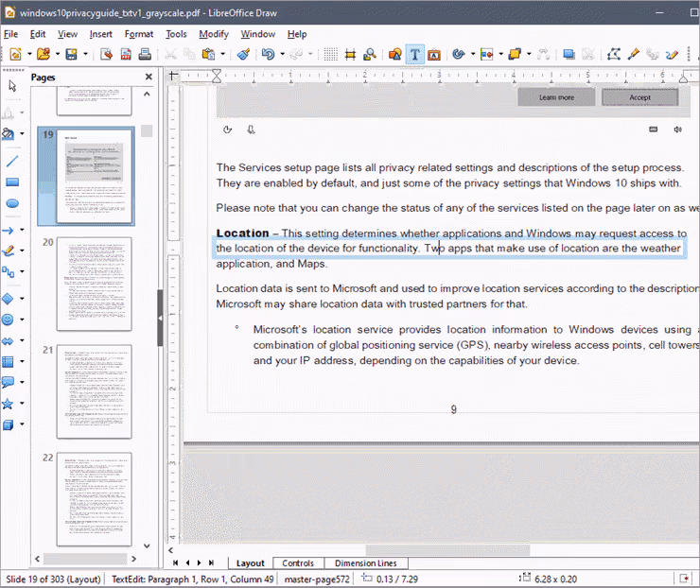Click the Fill Color bucket tool
Viewport: 700px width, 588px height.
coord(8,133)
